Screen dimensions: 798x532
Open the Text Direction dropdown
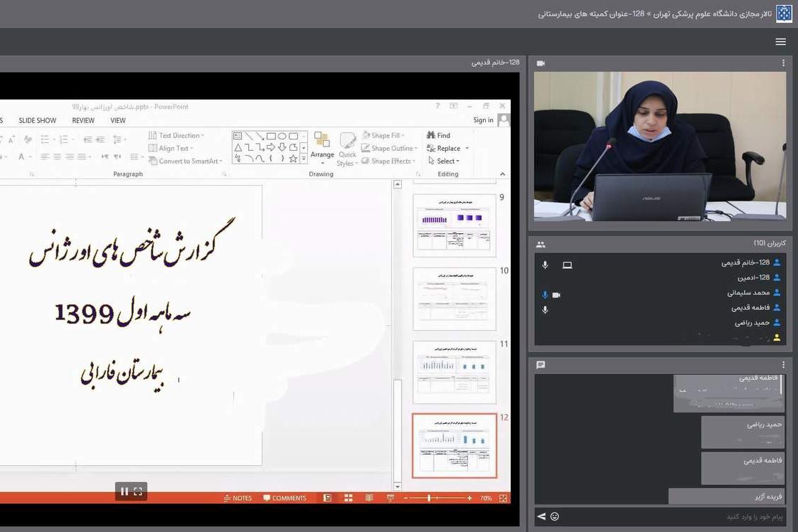point(202,135)
